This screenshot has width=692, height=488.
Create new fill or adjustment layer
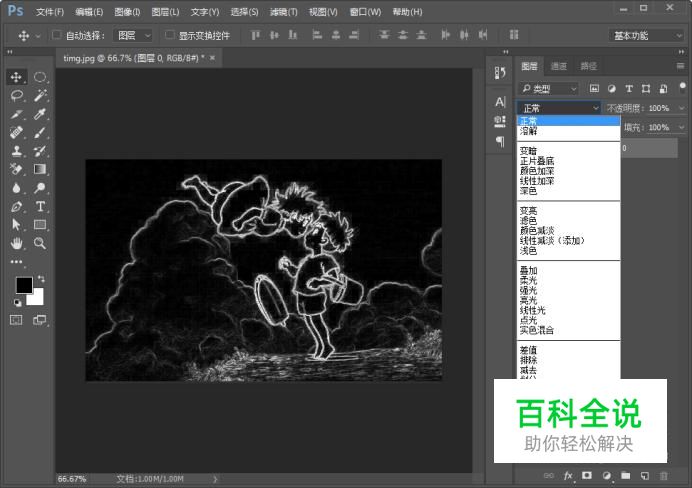tap(606, 476)
